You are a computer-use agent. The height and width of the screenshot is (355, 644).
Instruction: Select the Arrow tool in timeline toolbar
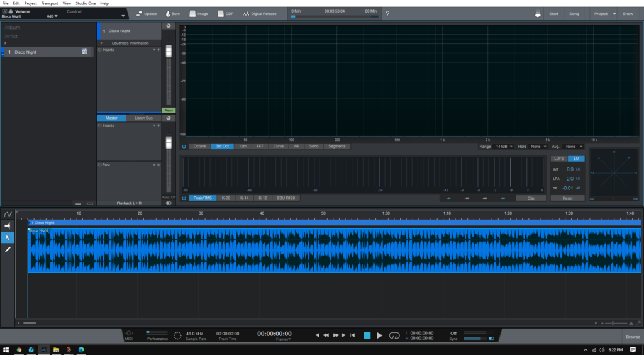(8, 237)
